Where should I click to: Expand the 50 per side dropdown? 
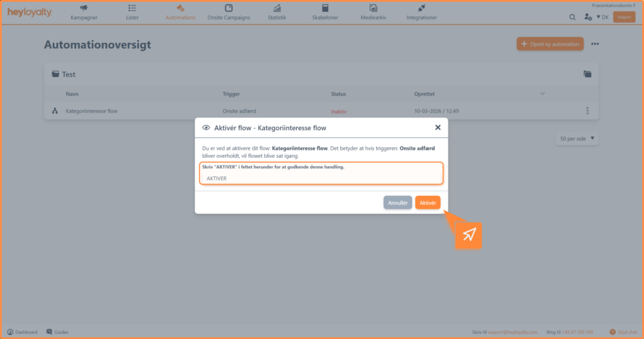pyautogui.click(x=577, y=138)
